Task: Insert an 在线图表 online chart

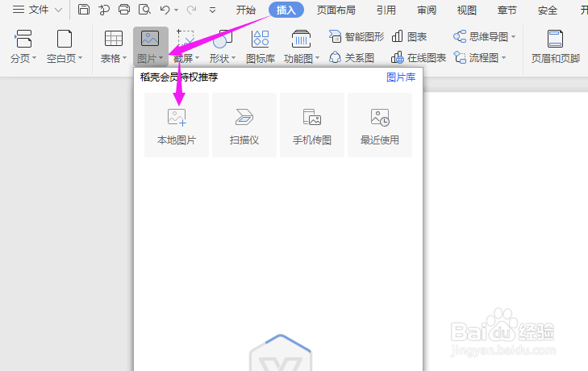Action: tap(419, 58)
